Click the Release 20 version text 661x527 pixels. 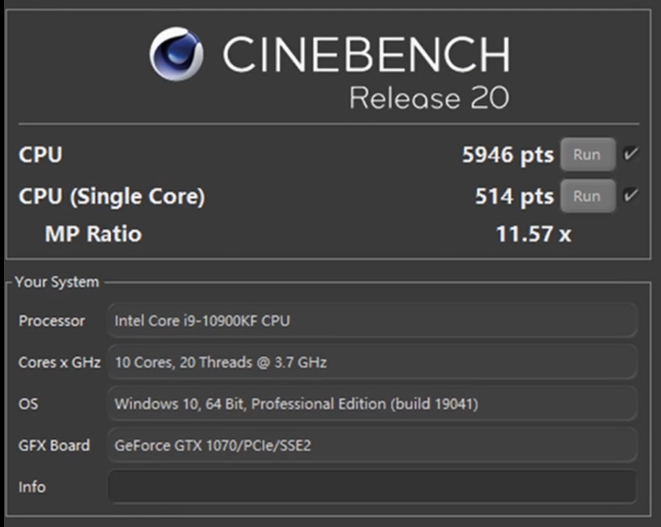coord(428,98)
